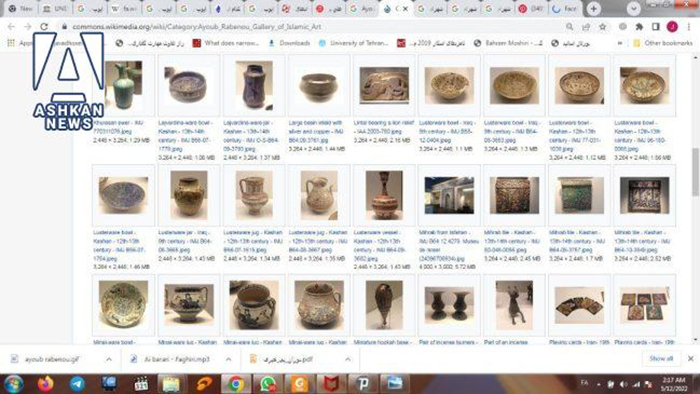This screenshot has height=394, width=700.
Task: Click Show all downloads button
Action: click(661, 359)
